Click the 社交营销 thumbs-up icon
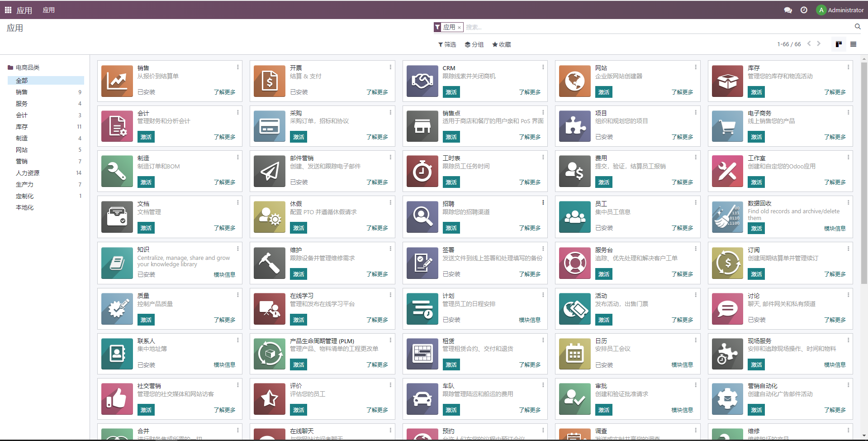868x441 pixels. (117, 399)
